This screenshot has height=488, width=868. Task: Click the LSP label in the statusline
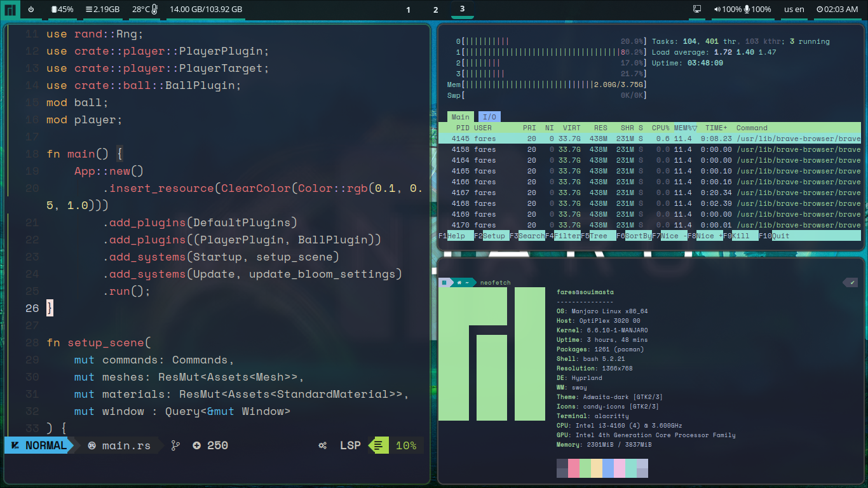click(x=350, y=445)
